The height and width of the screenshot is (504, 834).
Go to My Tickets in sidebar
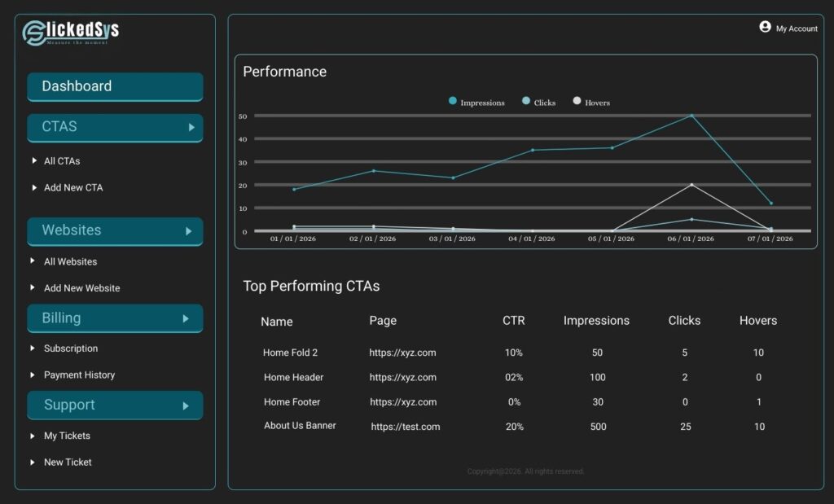point(67,436)
